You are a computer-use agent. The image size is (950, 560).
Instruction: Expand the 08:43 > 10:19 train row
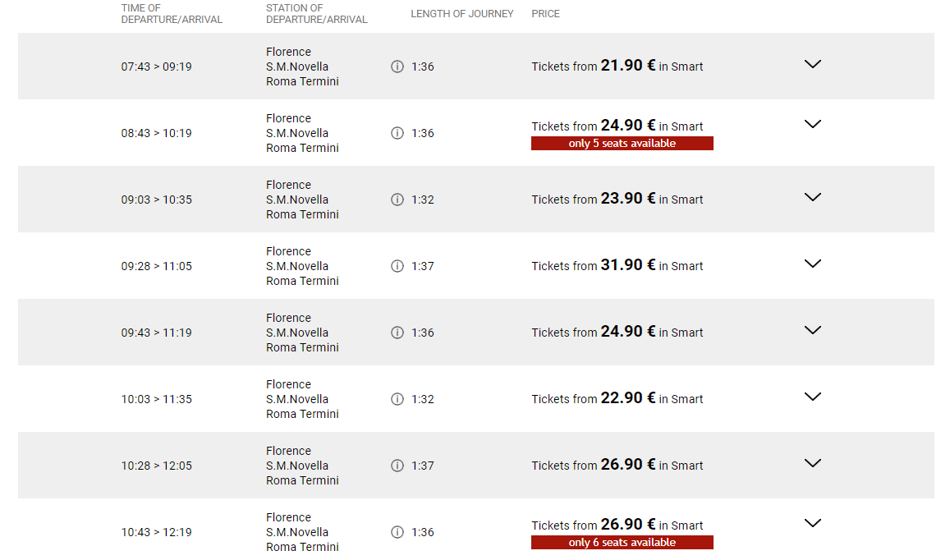pos(813,124)
